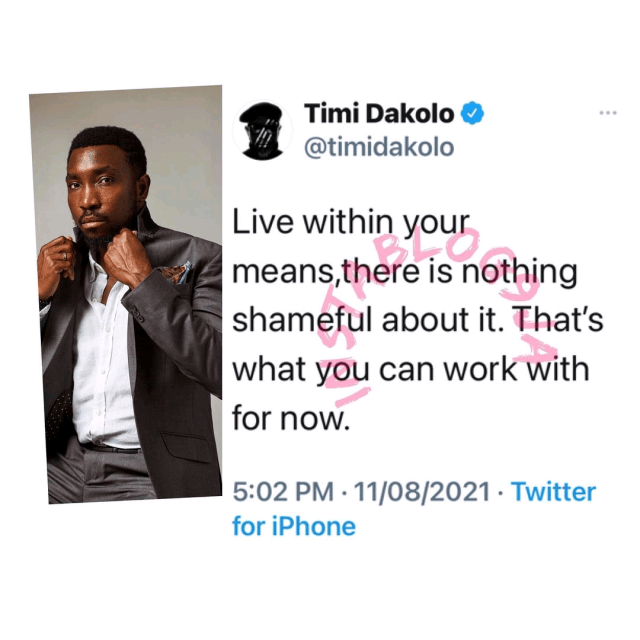Open the suited man portrait photo
This screenshot has width=640, height=640.
pyautogui.click(x=127, y=294)
